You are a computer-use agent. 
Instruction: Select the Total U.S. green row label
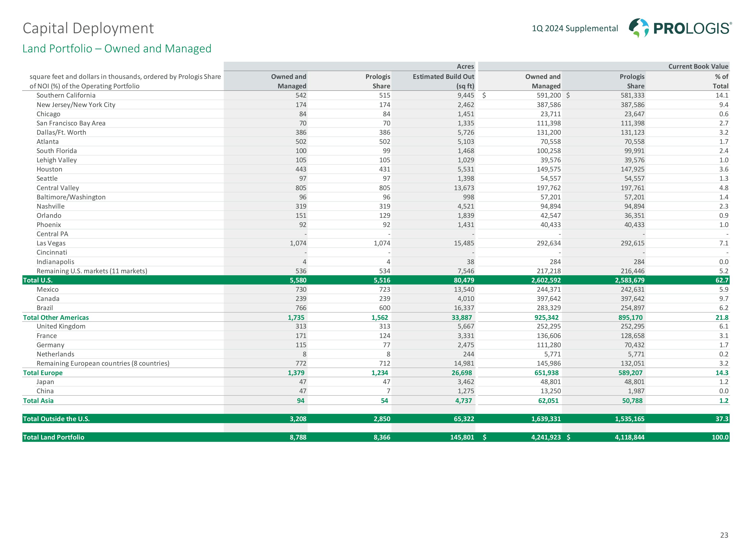[38, 280]
